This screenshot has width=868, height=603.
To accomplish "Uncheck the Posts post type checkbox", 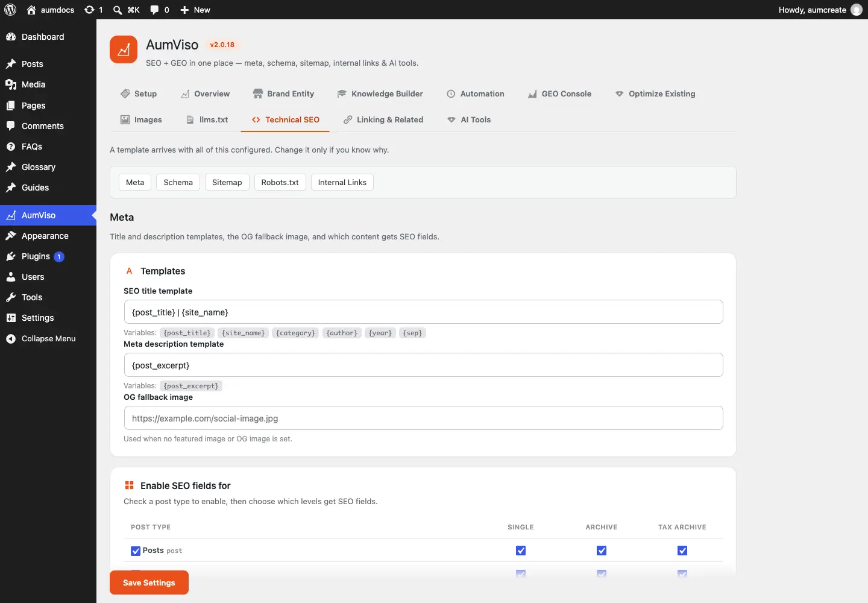I will [136, 551].
